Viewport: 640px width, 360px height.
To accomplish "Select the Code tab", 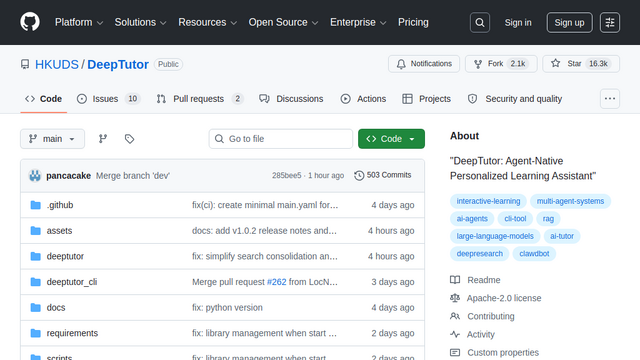I will pos(43,99).
